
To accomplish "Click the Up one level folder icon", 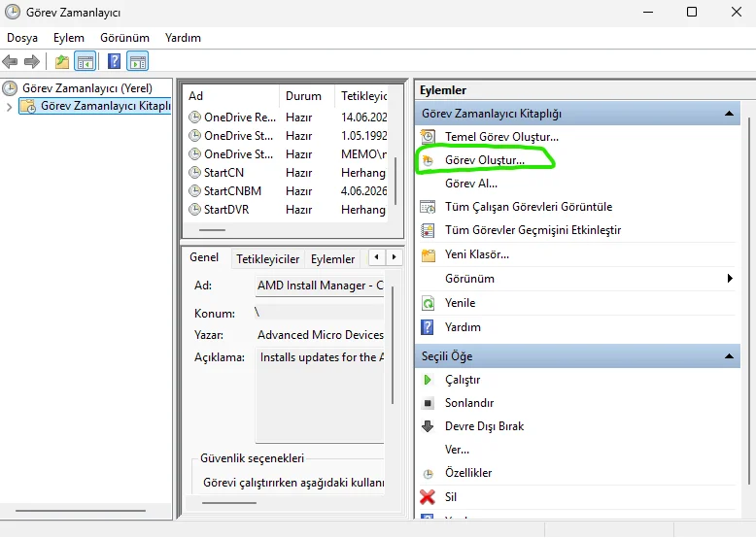I will (62, 61).
